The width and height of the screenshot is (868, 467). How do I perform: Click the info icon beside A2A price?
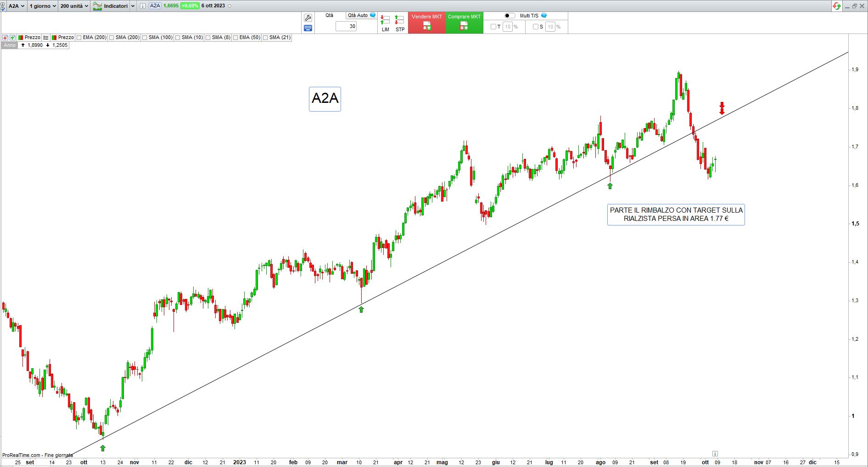[143, 6]
